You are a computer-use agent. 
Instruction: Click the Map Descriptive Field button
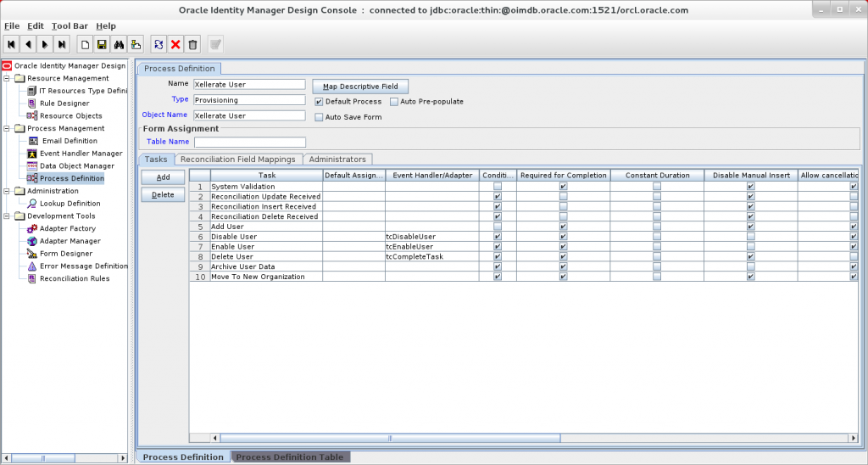[360, 87]
